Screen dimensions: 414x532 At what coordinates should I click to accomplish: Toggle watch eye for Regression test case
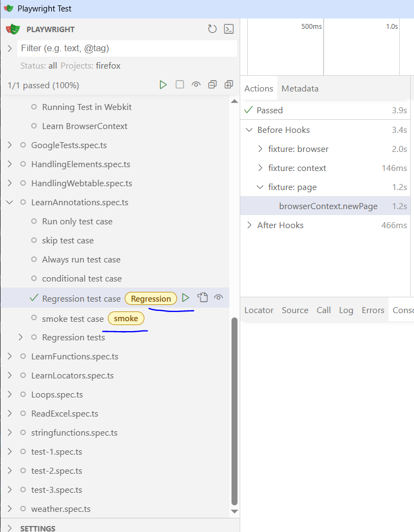point(218,297)
